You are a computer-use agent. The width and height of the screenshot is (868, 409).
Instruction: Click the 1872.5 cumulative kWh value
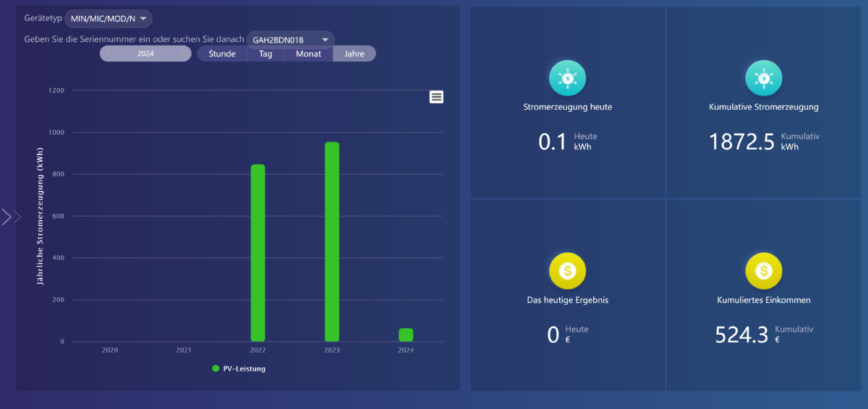point(742,142)
